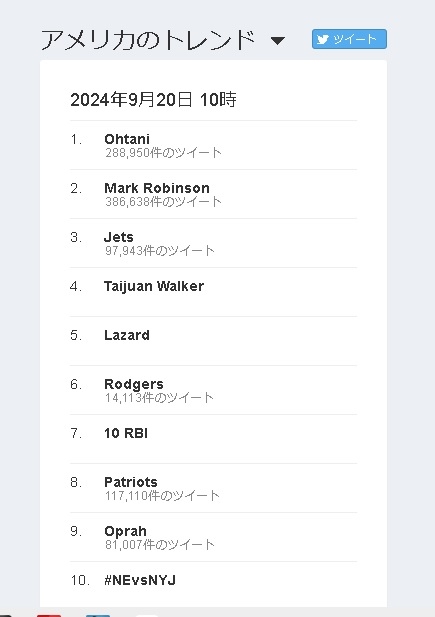Click the 10 RBI trend
Viewport: 435px width, 617px height.
(126, 433)
